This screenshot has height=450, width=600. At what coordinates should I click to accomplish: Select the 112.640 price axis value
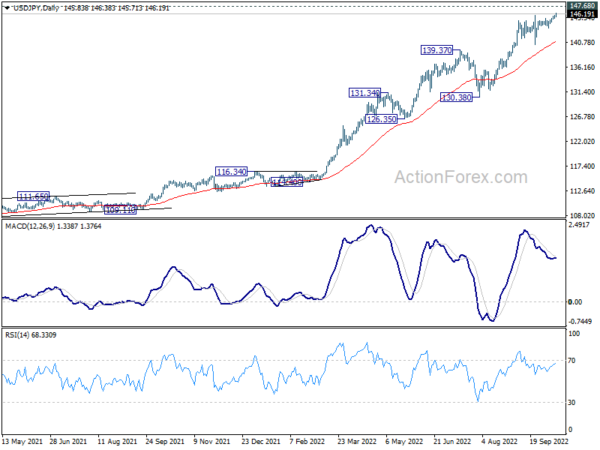582,191
